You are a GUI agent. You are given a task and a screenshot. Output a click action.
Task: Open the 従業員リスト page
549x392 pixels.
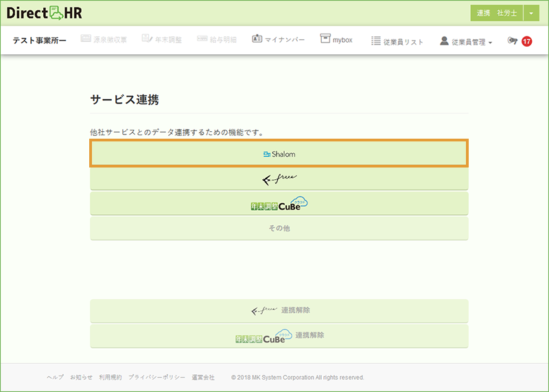(x=397, y=41)
